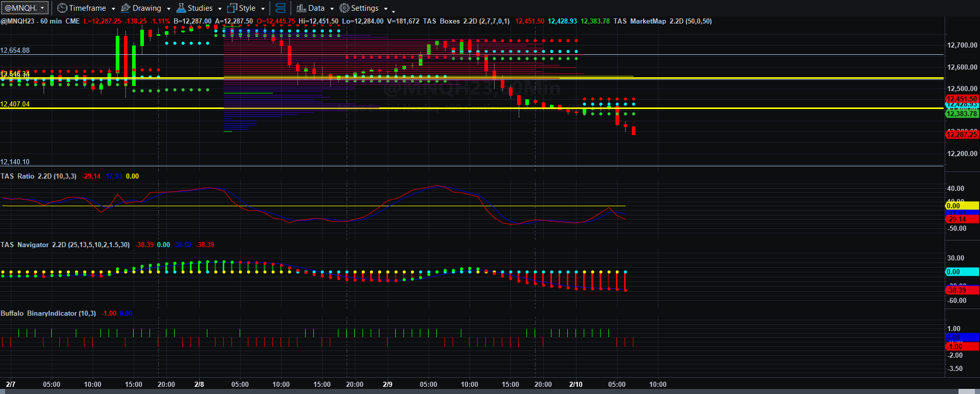This screenshot has width=980, height=394.
Task: Select the Buffalo BinaryIndicator study label
Action: (x=48, y=313)
